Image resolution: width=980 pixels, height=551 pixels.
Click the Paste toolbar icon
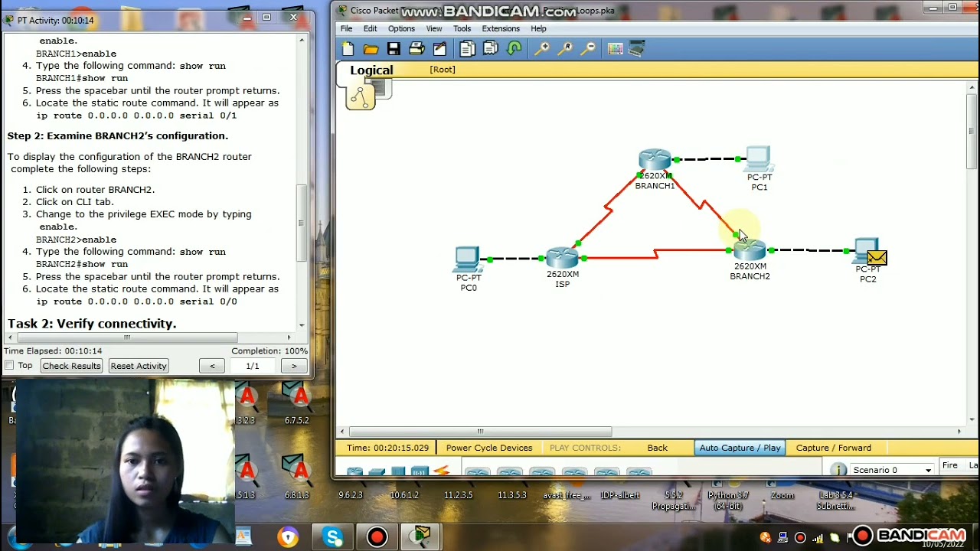click(x=491, y=49)
